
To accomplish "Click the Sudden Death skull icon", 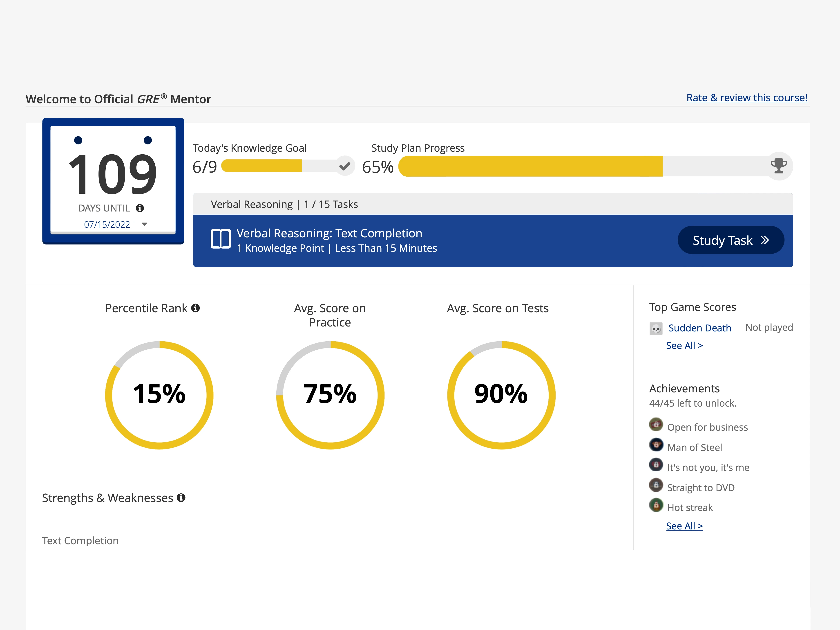I will click(656, 328).
